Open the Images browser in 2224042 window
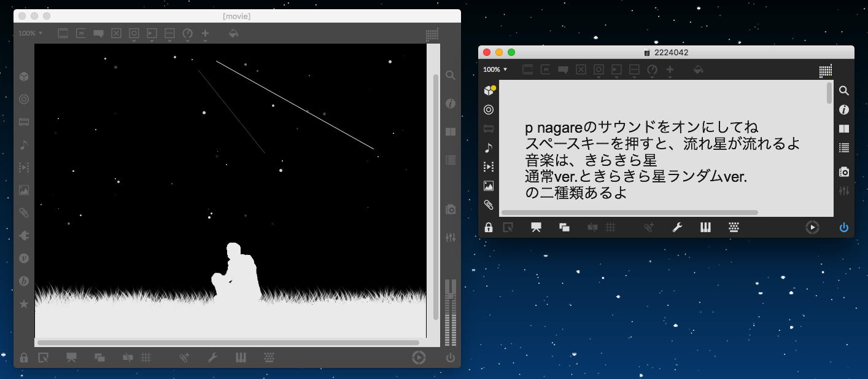868x379 pixels. pos(489,186)
